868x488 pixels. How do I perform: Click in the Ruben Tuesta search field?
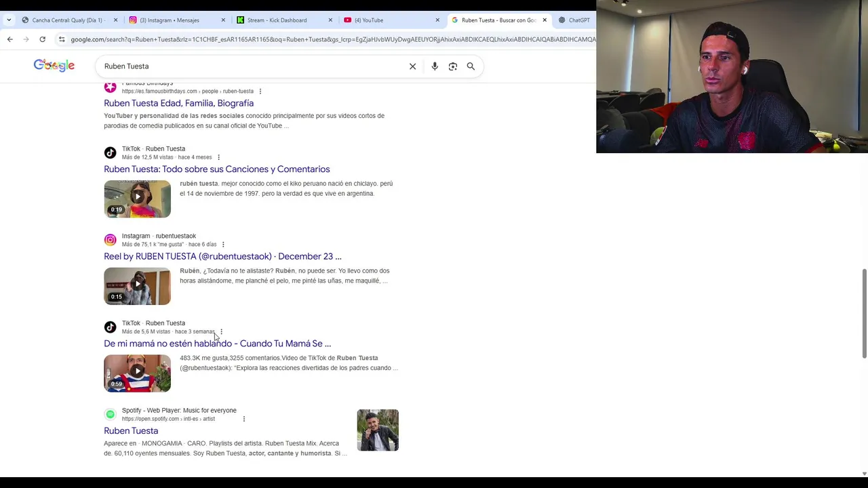[251, 66]
